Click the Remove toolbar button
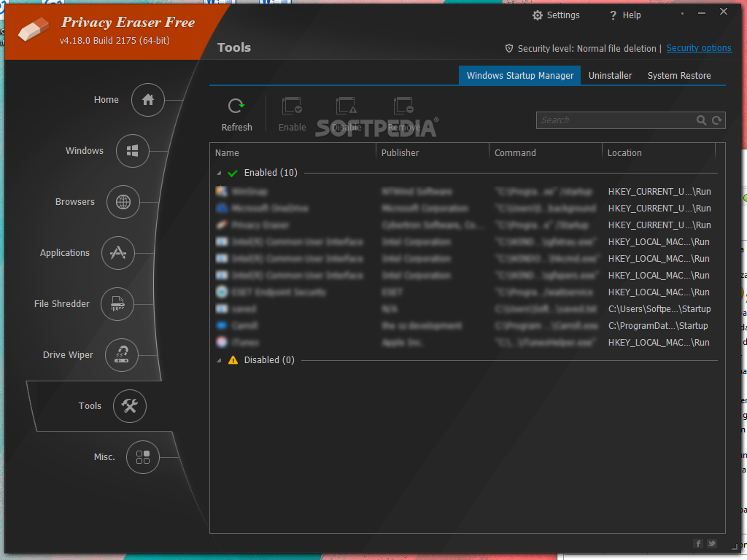The width and height of the screenshot is (747, 560). (x=403, y=114)
